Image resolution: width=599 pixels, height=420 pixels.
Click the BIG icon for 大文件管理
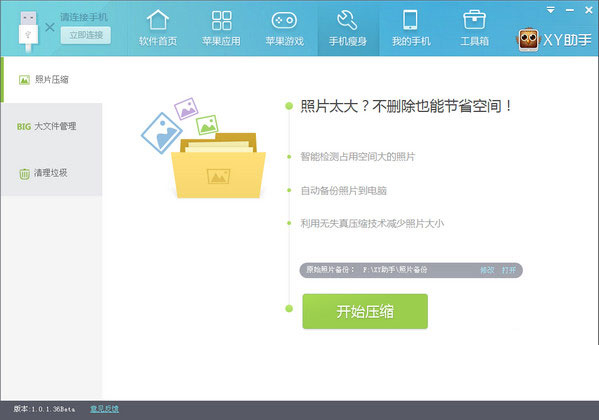[x=24, y=126]
